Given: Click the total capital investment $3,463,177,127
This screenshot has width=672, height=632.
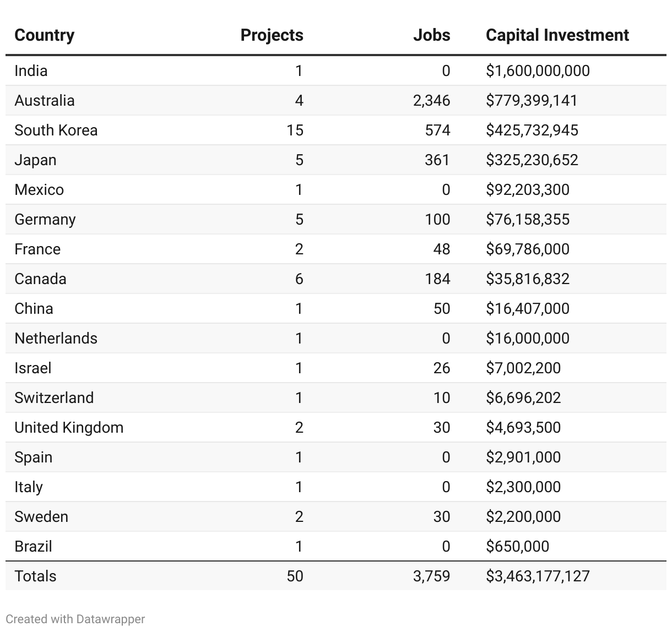Looking at the screenshot, I should [x=538, y=576].
